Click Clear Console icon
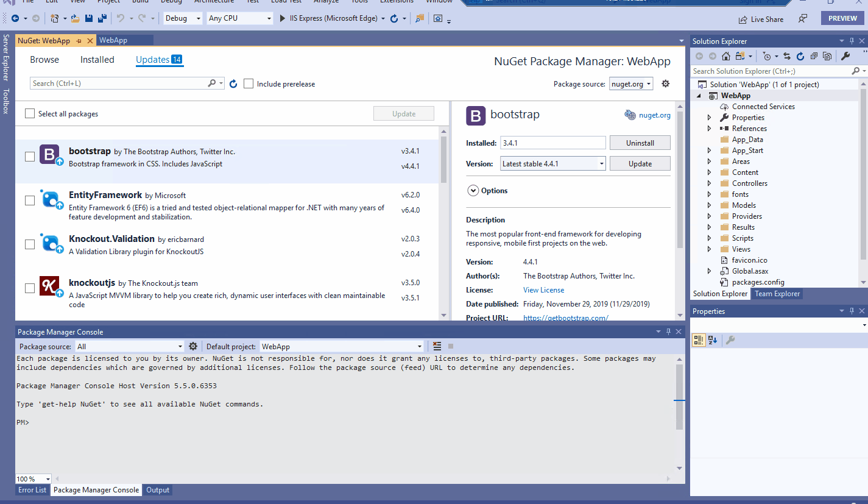The image size is (868, 504). pyautogui.click(x=437, y=346)
